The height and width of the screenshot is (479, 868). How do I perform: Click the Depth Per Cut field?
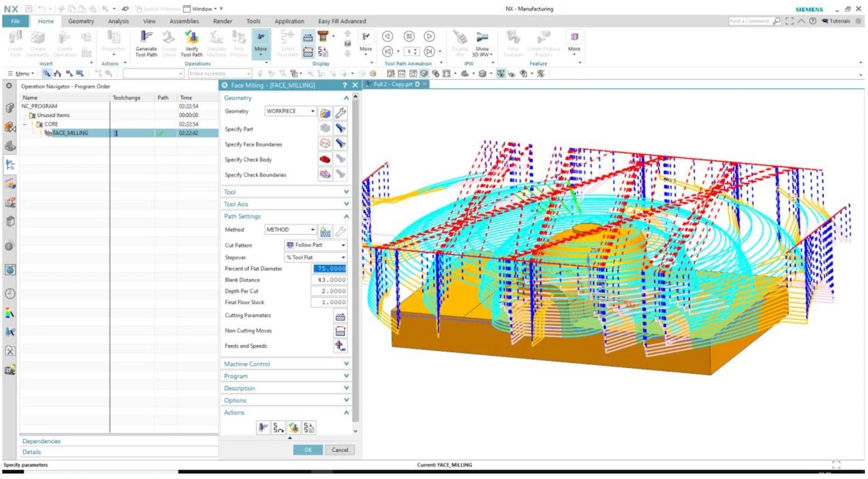point(330,291)
